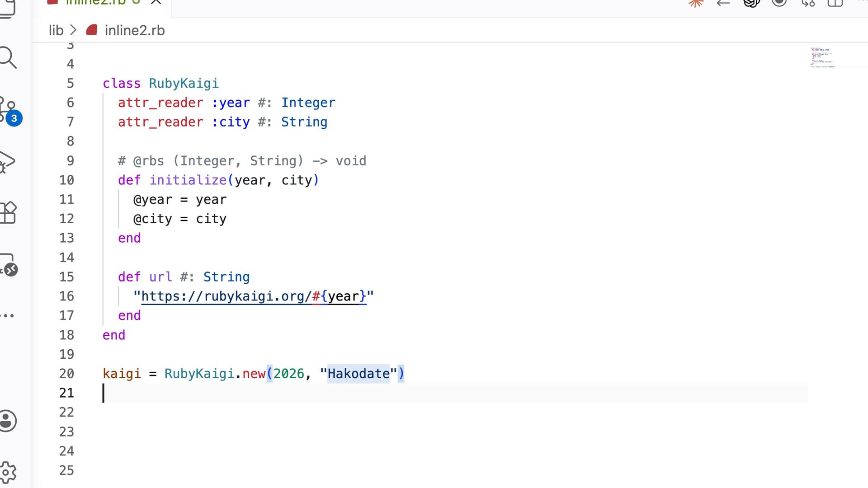
Task: Open the Explorer files view
Action: (x=7, y=8)
